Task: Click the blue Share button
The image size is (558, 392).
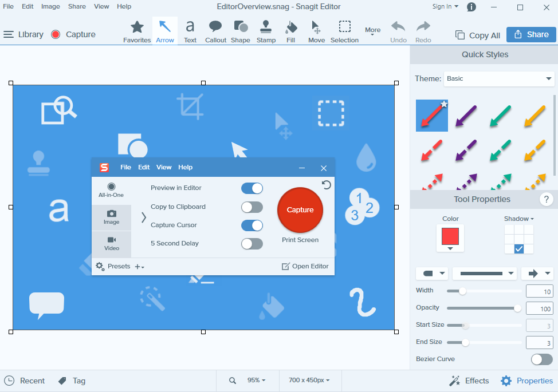Action: 531,34
